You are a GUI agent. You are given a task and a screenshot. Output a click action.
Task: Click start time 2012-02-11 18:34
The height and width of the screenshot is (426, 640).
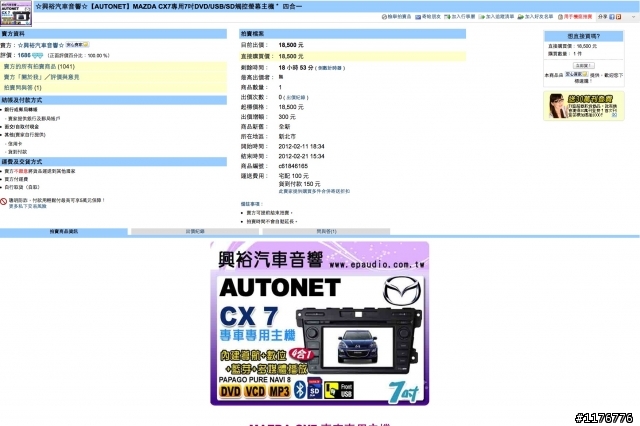301,146
